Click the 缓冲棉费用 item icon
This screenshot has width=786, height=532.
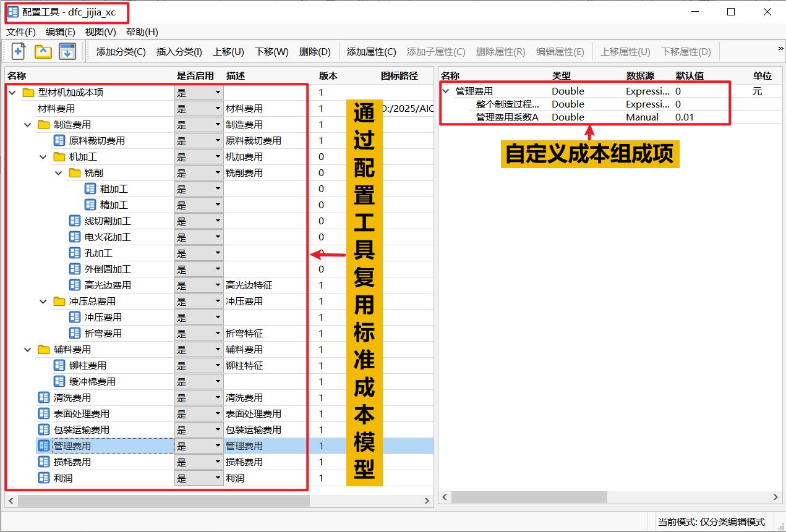(59, 382)
